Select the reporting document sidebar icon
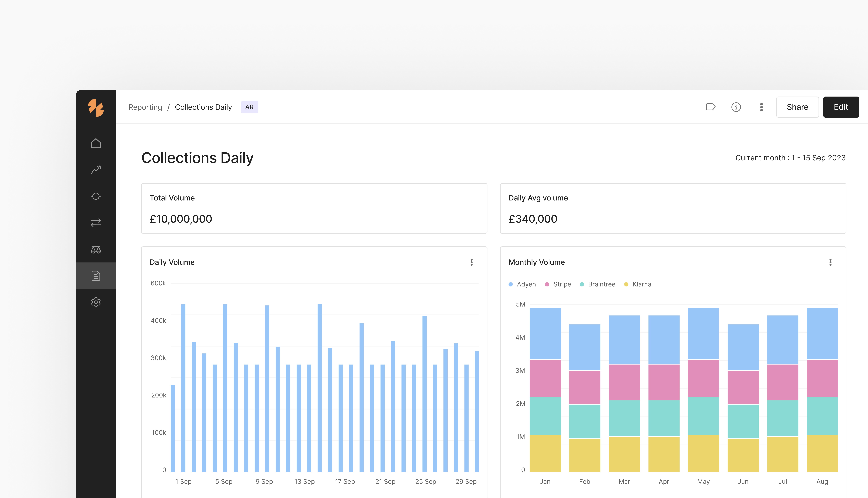868x498 pixels. tap(96, 276)
